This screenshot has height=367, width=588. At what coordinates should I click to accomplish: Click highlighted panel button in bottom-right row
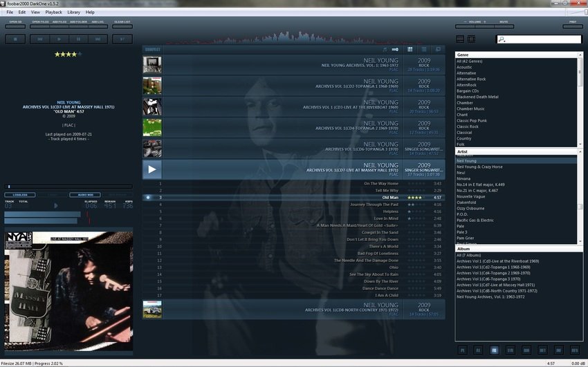(x=494, y=350)
